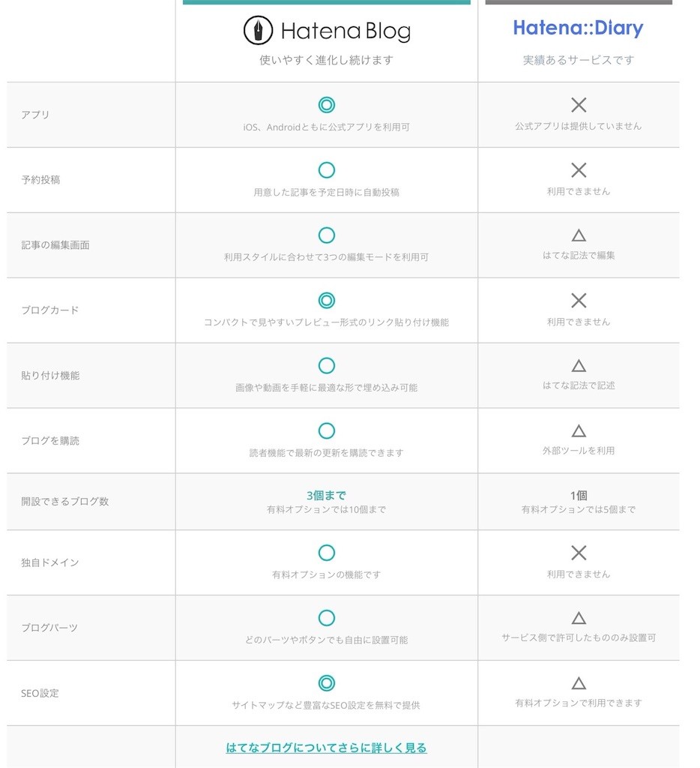The image size is (700, 768).
Task: Click the 開設できるブログ数 row label
Action: pyautogui.click(x=64, y=501)
